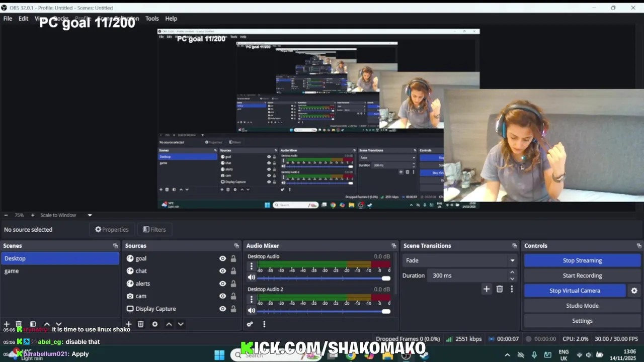Move source up arrow in Sources toolbar
This screenshot has width=644, height=362.
(169, 324)
